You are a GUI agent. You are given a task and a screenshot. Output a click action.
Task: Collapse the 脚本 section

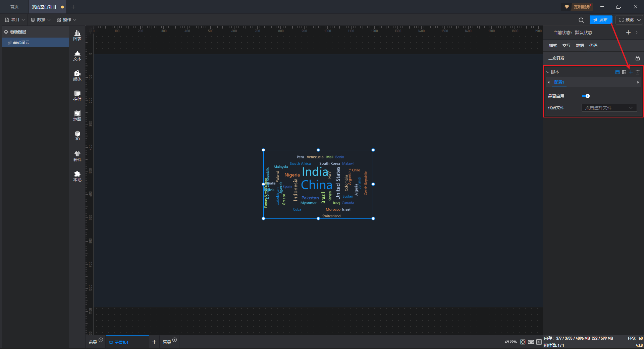pyautogui.click(x=548, y=72)
